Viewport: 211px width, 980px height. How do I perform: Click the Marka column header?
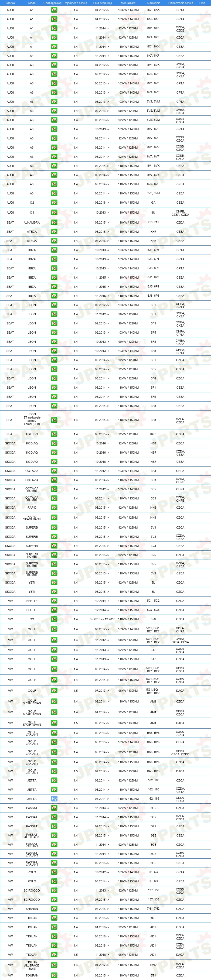click(x=10, y=3)
